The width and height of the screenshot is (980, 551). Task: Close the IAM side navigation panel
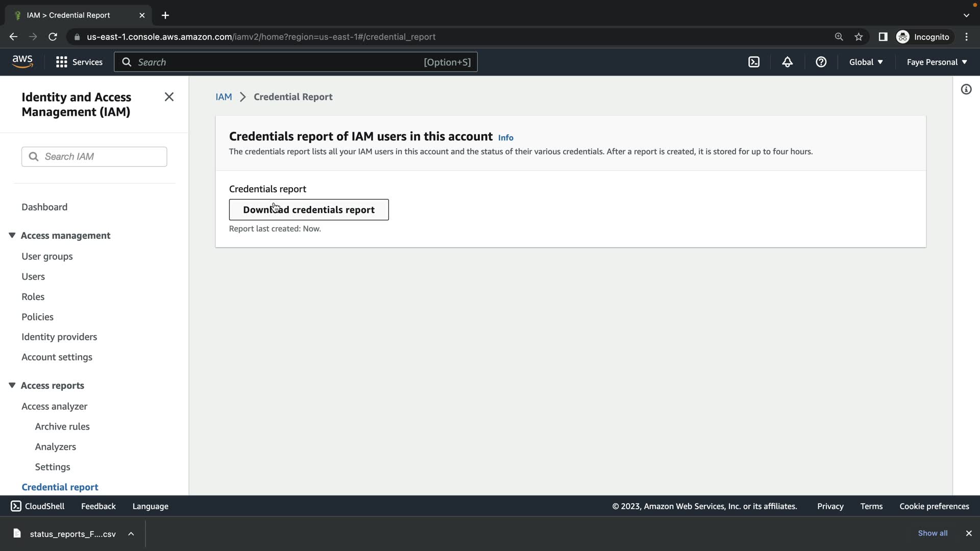click(x=169, y=97)
